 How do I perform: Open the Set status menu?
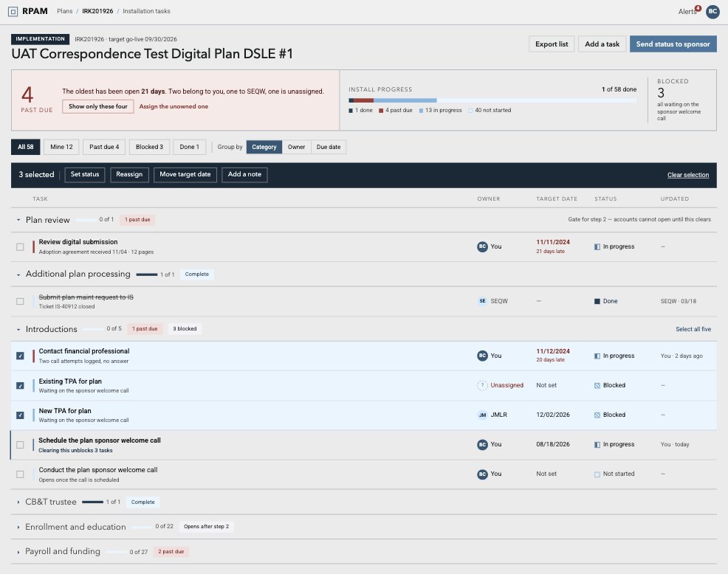pos(85,174)
